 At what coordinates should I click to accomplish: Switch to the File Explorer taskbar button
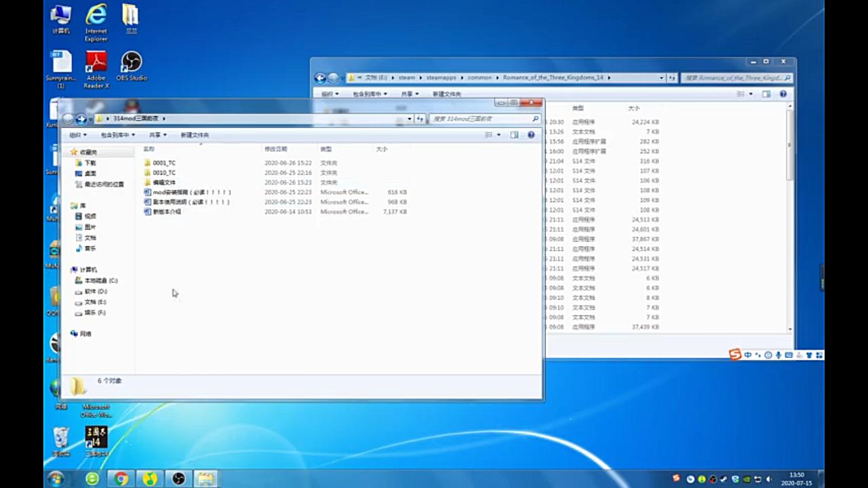click(206, 479)
